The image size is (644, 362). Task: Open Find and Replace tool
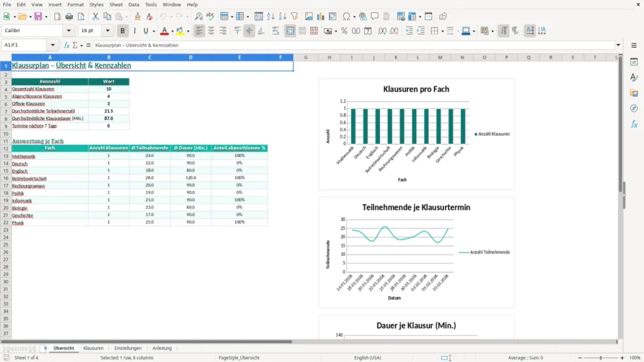198,16
